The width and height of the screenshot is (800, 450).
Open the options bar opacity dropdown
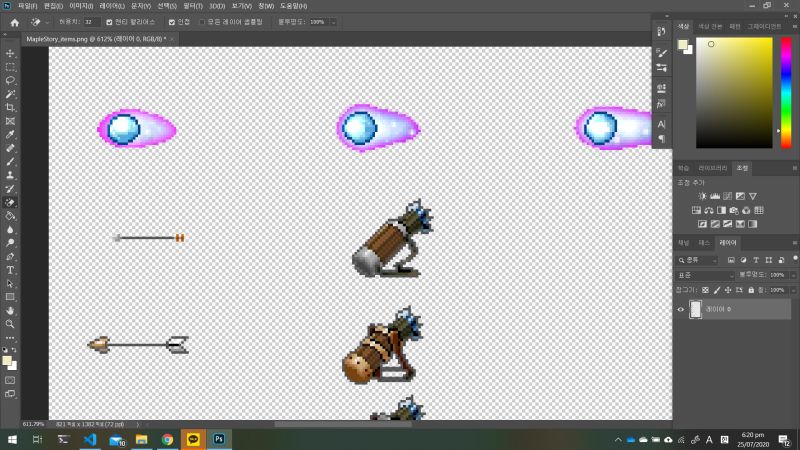tap(333, 22)
